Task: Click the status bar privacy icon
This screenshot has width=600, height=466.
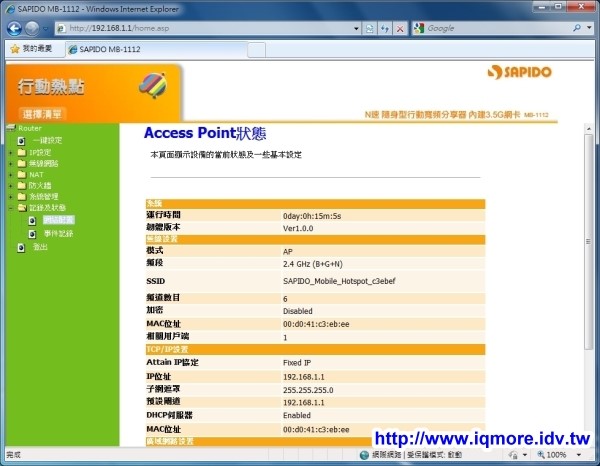Action: click(513, 455)
